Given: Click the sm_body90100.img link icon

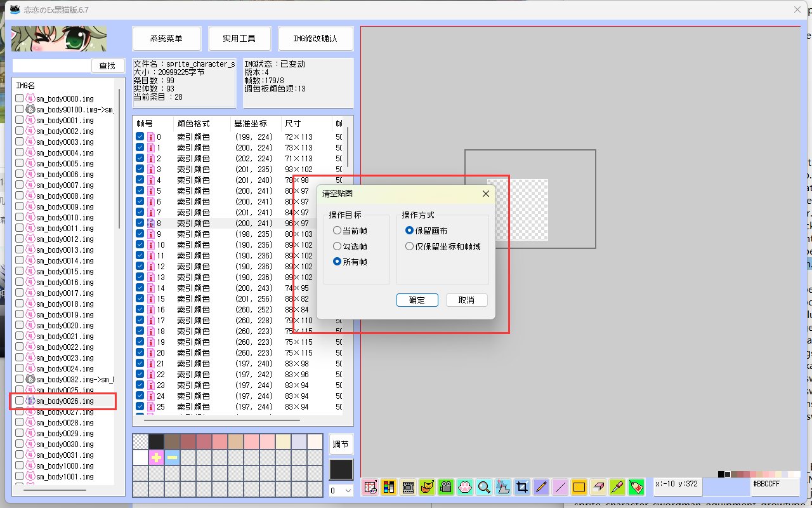Looking at the screenshot, I should 30,109.
